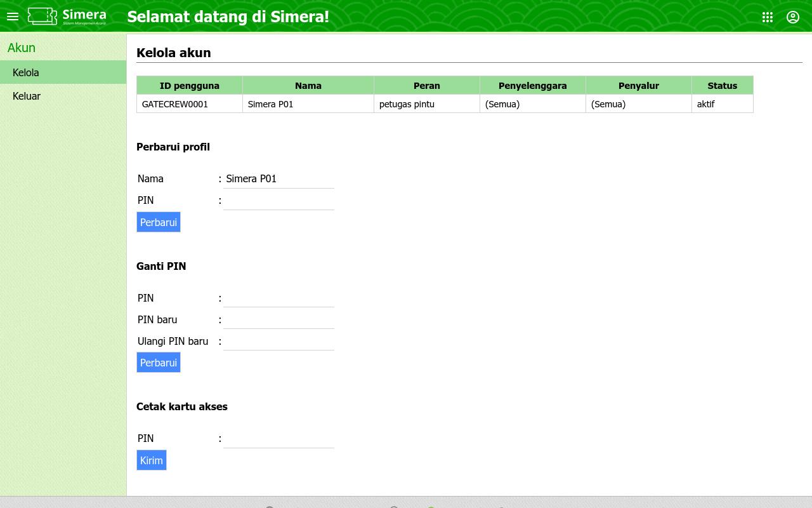The height and width of the screenshot is (508, 812).
Task: Click the current PIN field in Ganti PIN
Action: [x=278, y=298]
